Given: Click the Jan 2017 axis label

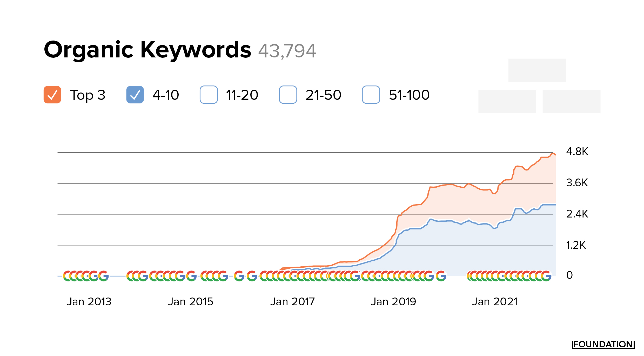Looking at the screenshot, I should (292, 302).
